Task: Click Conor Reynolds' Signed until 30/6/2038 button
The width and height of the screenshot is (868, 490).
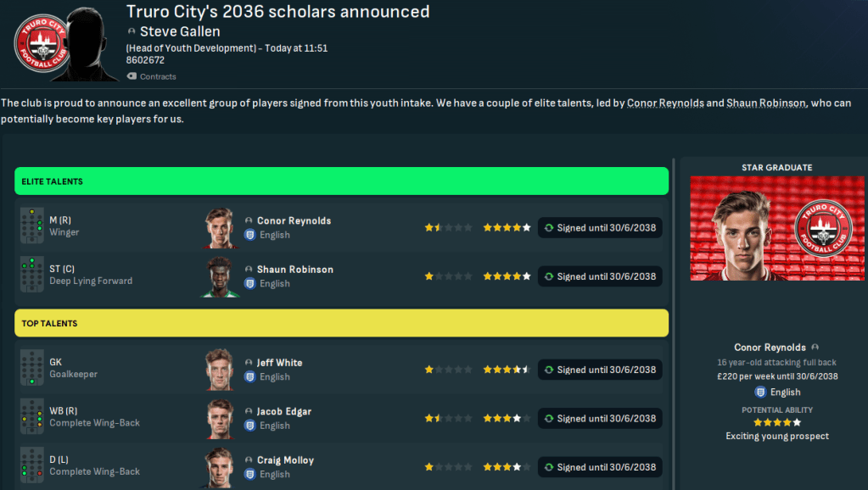Action: [600, 228]
